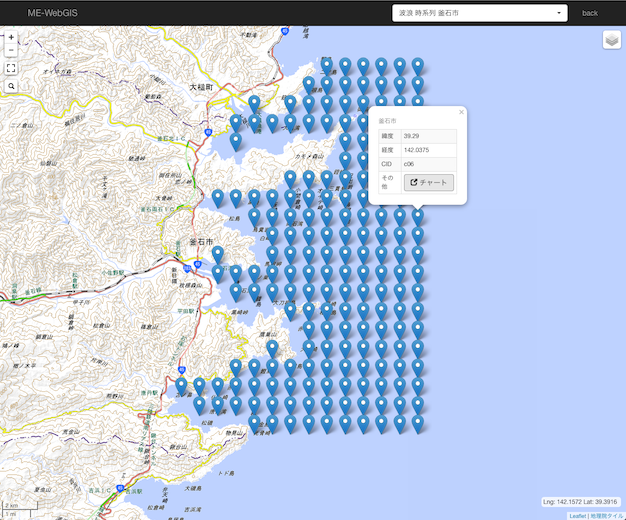Image resolution: width=626 pixels, height=520 pixels.
Task: Open the 地理院タイル attribution link
Action: click(x=606, y=516)
